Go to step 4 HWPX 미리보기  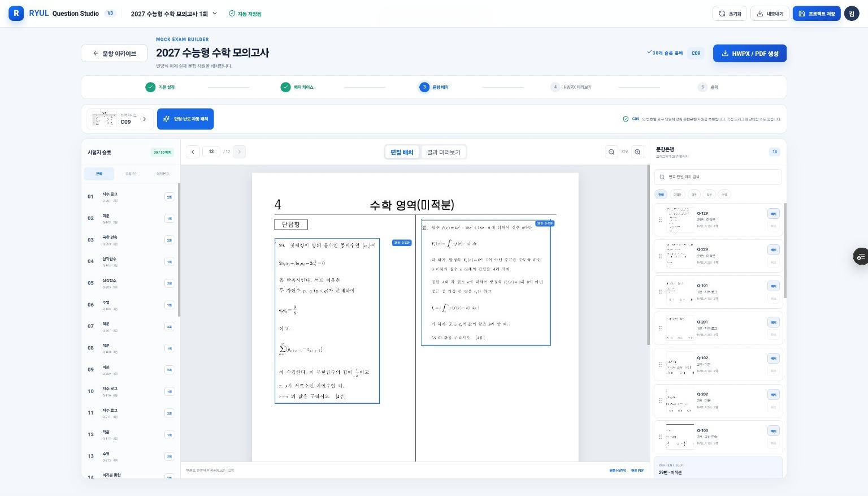point(571,87)
